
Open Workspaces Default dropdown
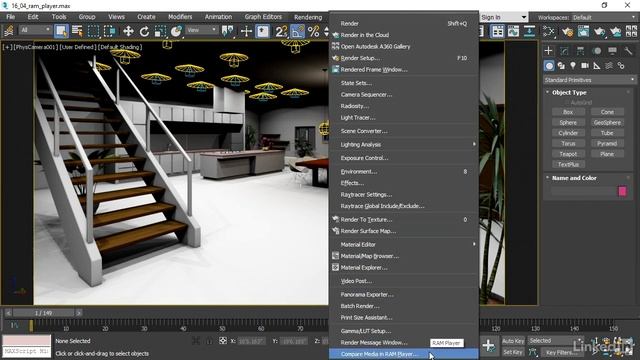(604, 18)
